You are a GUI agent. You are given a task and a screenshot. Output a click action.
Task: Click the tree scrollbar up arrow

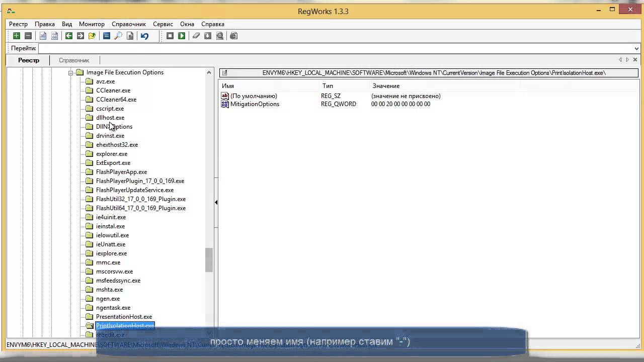click(209, 72)
